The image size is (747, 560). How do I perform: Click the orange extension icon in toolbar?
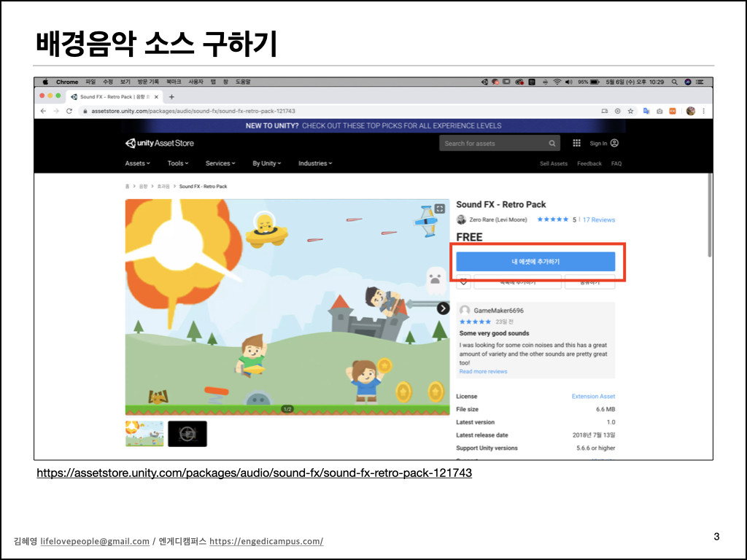pos(672,111)
